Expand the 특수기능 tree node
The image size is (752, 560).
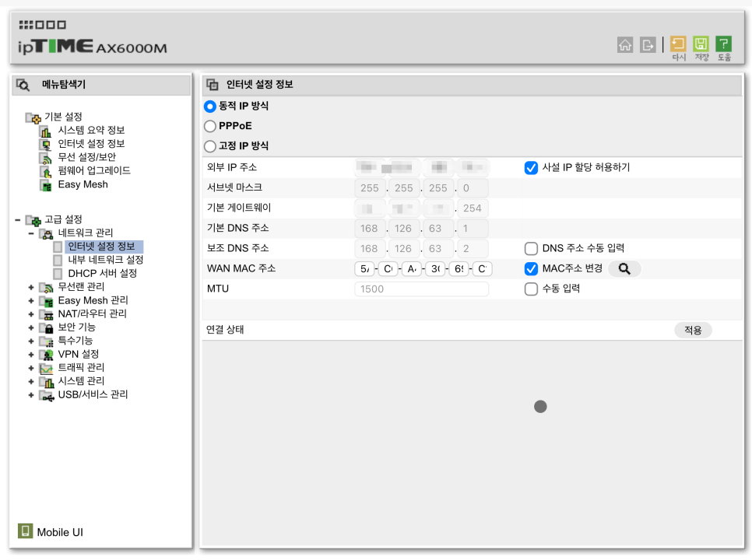[x=31, y=341]
